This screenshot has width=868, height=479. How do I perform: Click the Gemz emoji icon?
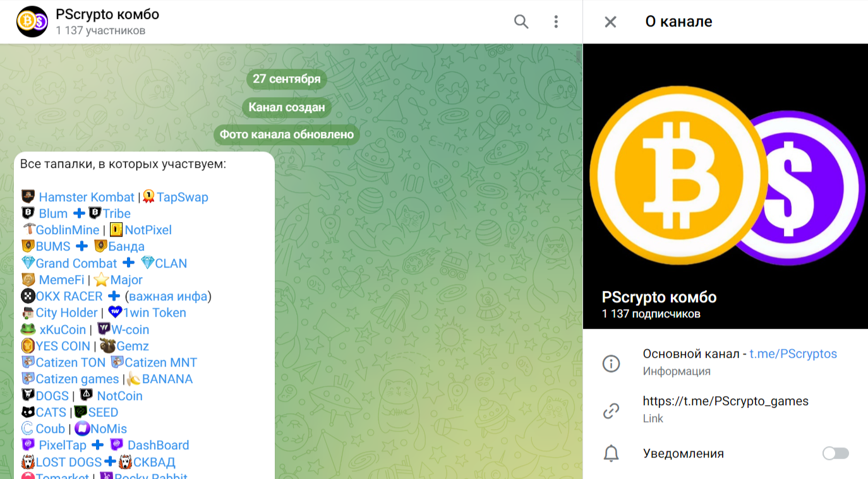107,345
